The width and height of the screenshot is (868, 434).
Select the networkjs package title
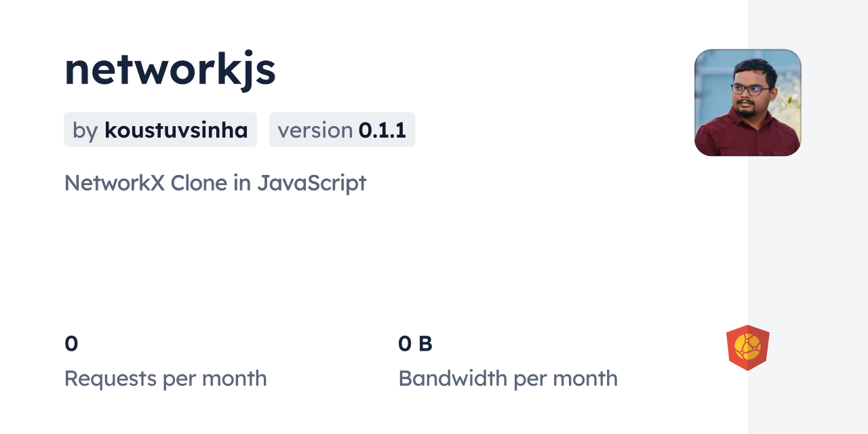[x=170, y=68]
